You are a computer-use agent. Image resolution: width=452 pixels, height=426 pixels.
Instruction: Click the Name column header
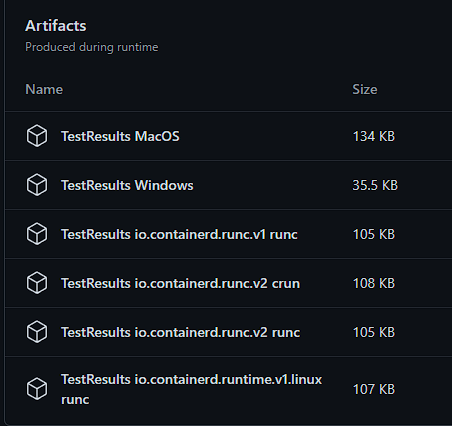click(44, 89)
